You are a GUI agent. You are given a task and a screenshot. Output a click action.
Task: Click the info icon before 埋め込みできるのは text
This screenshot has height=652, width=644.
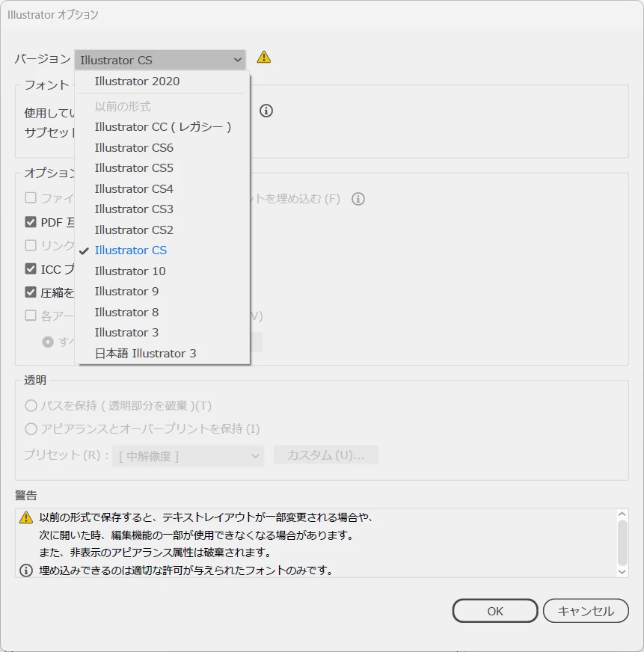pos(25,570)
